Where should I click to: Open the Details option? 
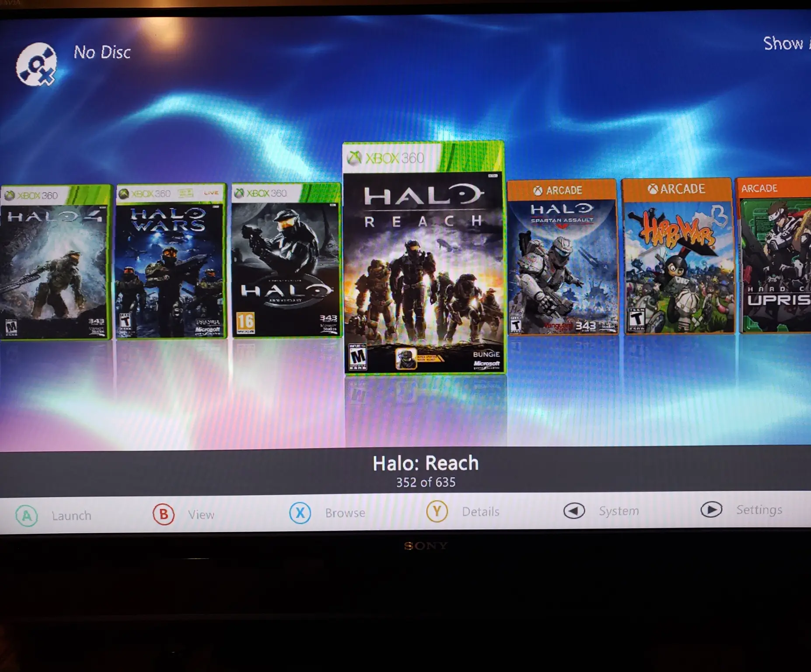(x=480, y=511)
